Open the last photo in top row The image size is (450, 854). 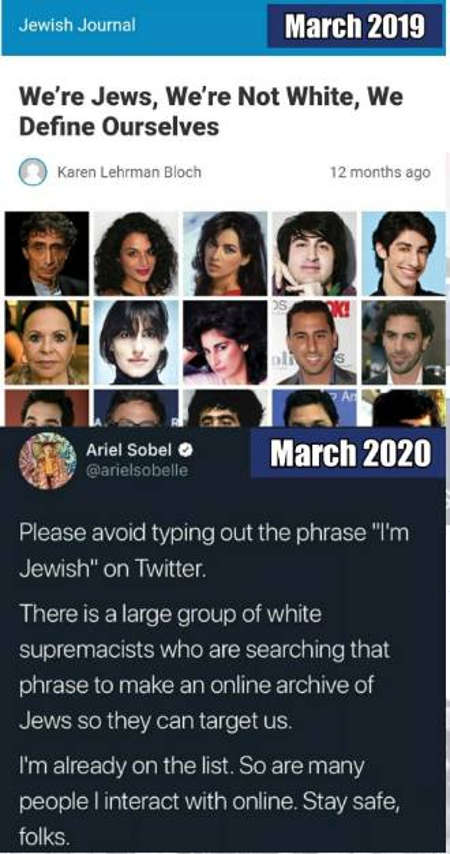[x=404, y=254]
